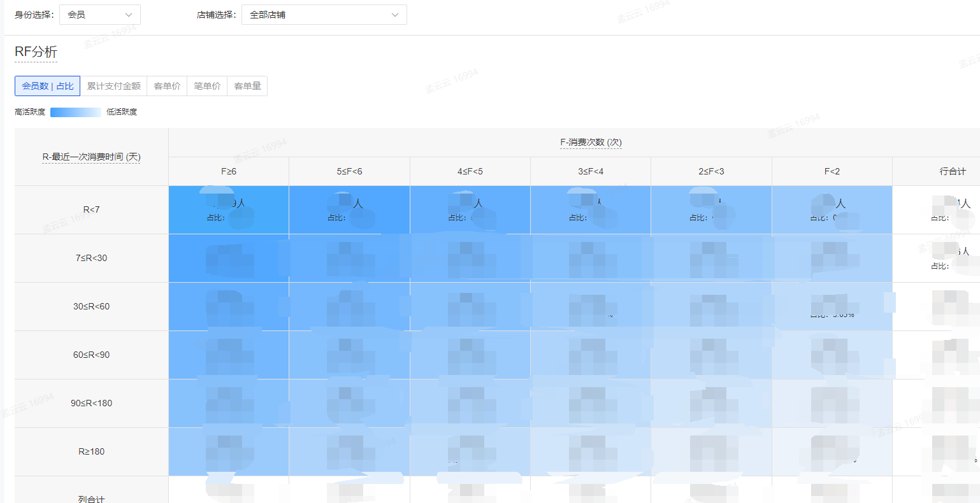Click the heatmap cell for R<7 and F<2

coord(832,210)
